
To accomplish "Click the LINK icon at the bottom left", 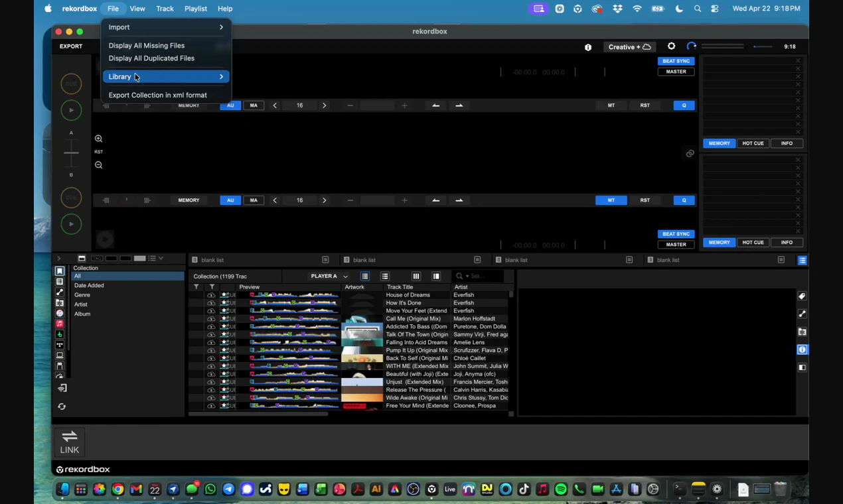I will click(x=70, y=440).
